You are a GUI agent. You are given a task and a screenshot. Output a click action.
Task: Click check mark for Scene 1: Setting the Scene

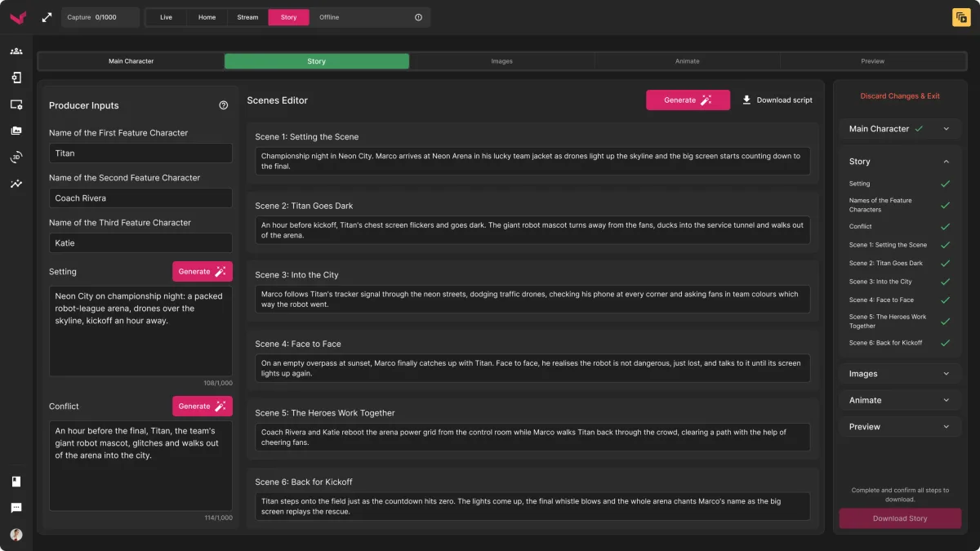(x=946, y=245)
